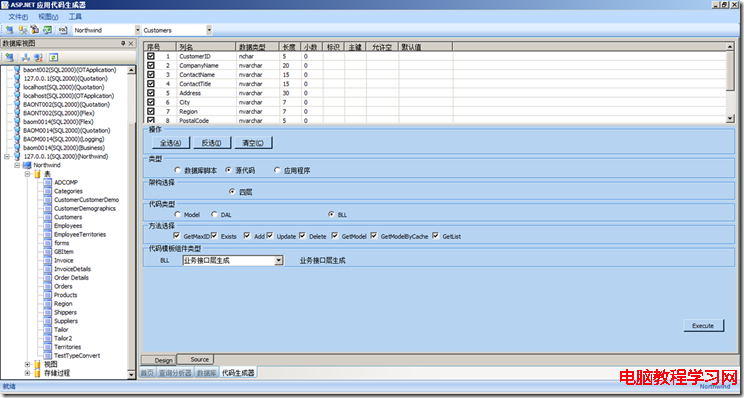Click server icon of localhost(SQL2000)(Quotation)
Viewport: 744px width, 398px height.
[x=18, y=87]
